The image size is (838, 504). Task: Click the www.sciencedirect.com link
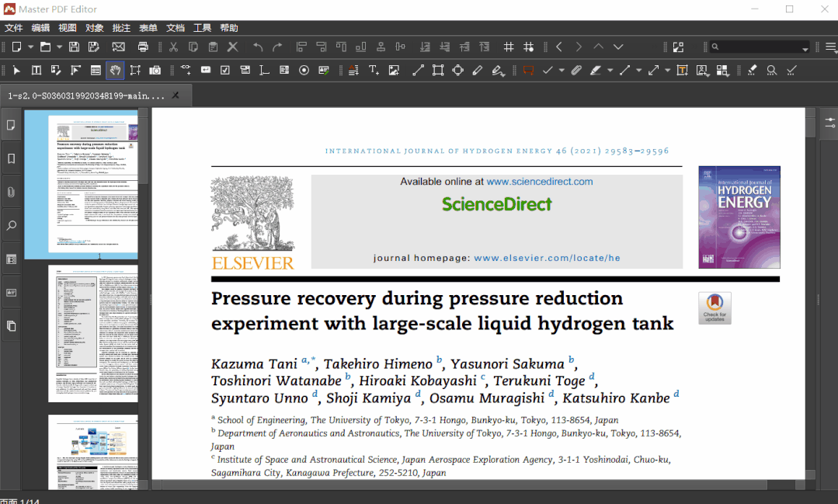click(539, 182)
